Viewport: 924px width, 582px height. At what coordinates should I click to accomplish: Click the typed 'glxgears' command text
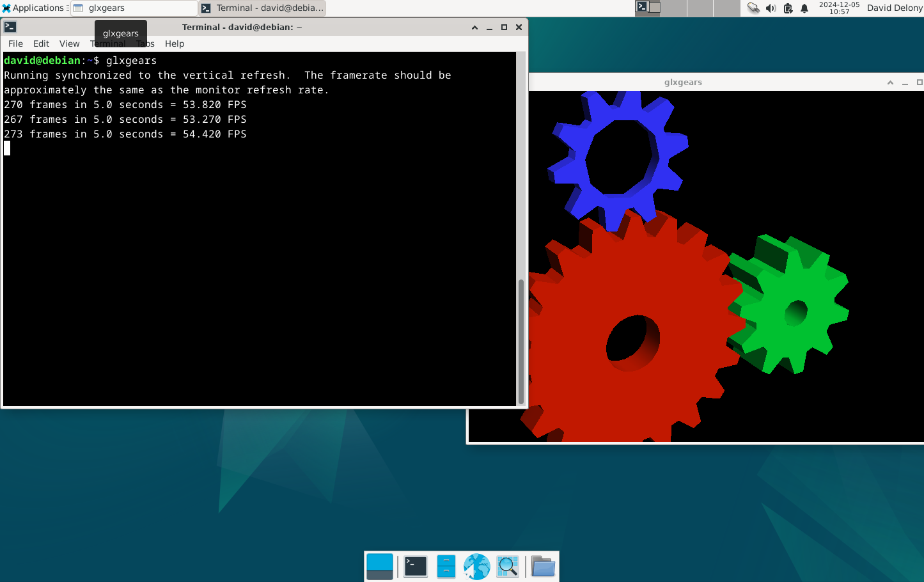click(131, 60)
